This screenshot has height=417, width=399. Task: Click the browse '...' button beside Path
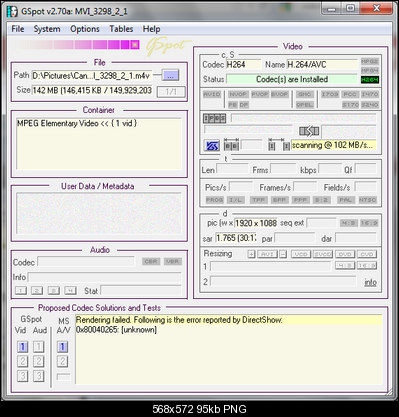click(170, 75)
